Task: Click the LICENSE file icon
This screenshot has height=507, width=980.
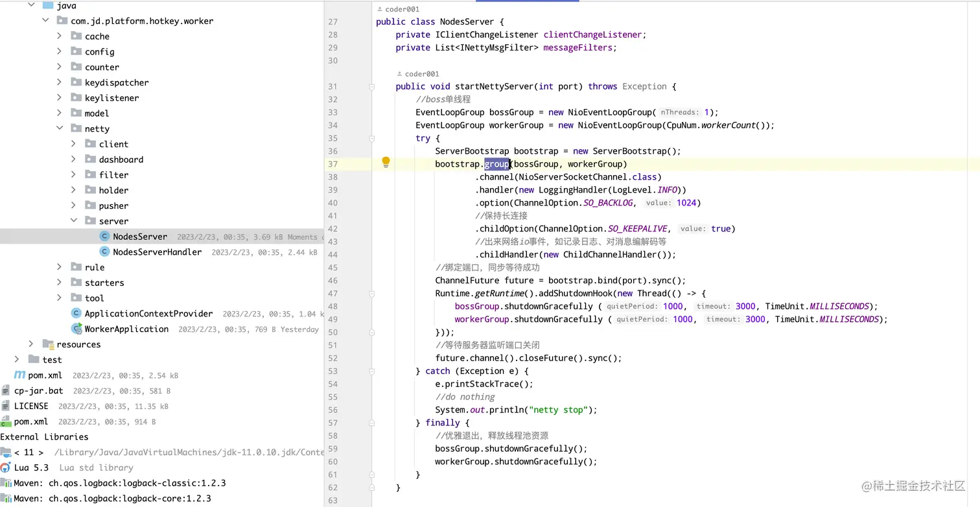Action: click(x=6, y=406)
